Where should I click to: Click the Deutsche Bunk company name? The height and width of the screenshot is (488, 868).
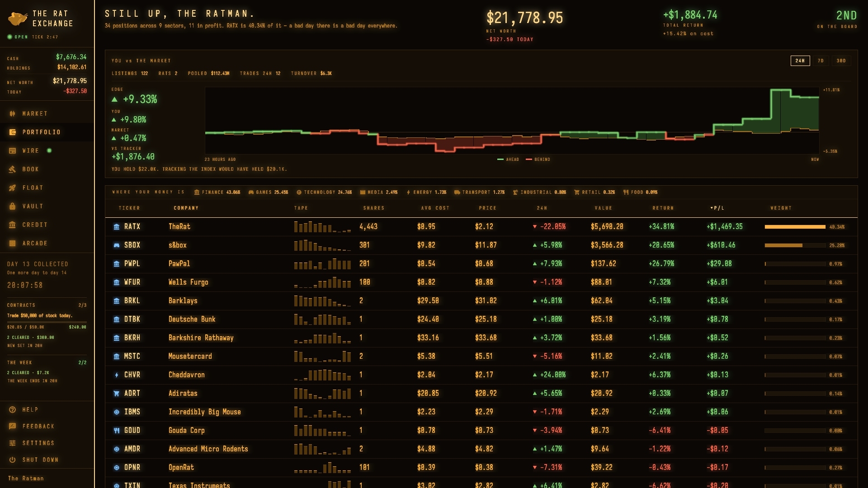coord(192,319)
